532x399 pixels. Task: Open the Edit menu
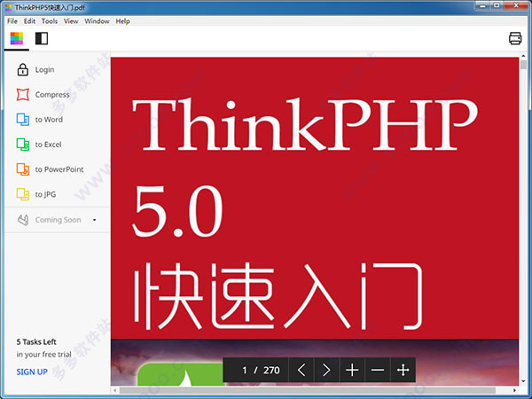click(x=29, y=21)
